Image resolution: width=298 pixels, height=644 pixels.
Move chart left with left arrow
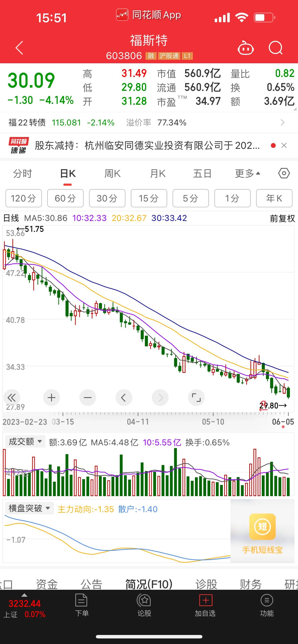pos(124,397)
